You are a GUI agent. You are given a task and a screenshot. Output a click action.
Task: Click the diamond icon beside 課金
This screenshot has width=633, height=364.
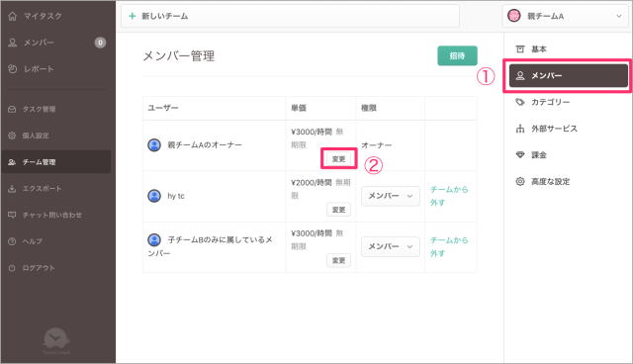tap(520, 155)
